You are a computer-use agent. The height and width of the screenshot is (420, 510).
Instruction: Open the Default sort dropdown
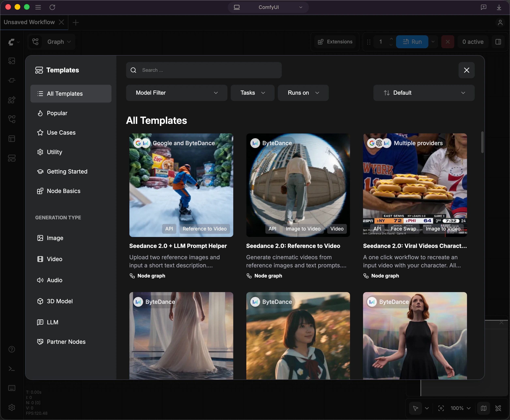pyautogui.click(x=424, y=93)
